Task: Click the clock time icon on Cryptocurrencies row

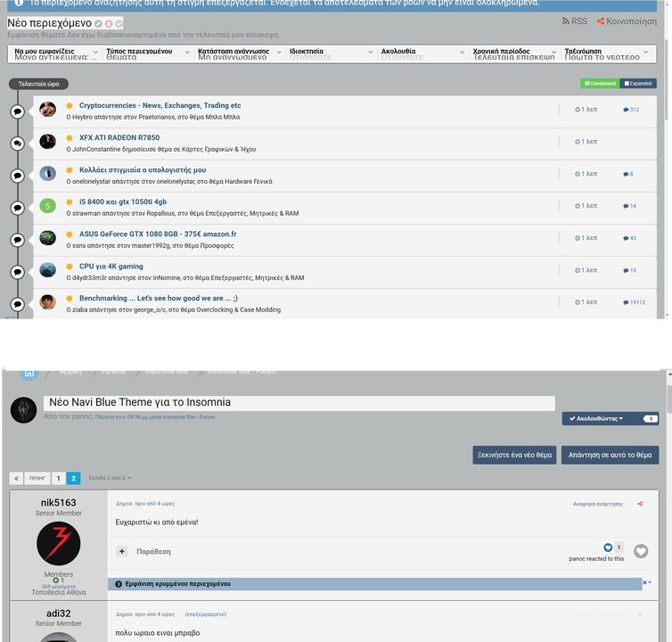Action: pos(578,110)
